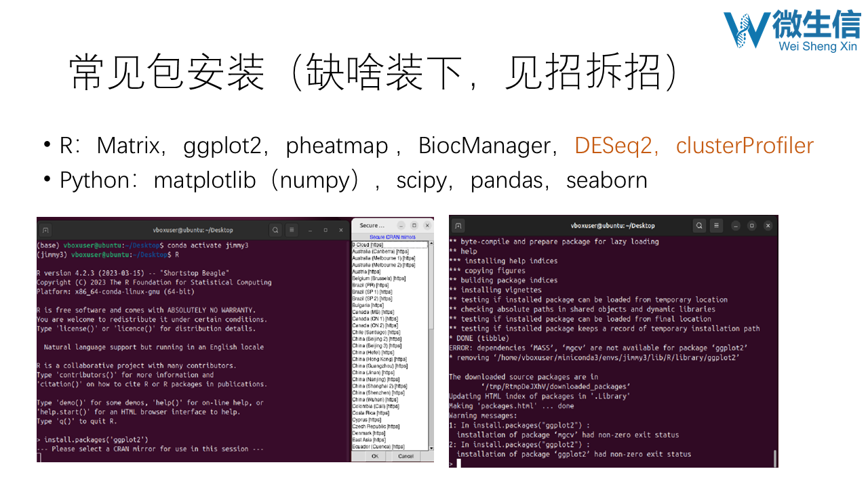Viewport: 868px width, 488px height.
Task: Pick the "Bulgaria [https]" mirror
Action: tap(389, 306)
